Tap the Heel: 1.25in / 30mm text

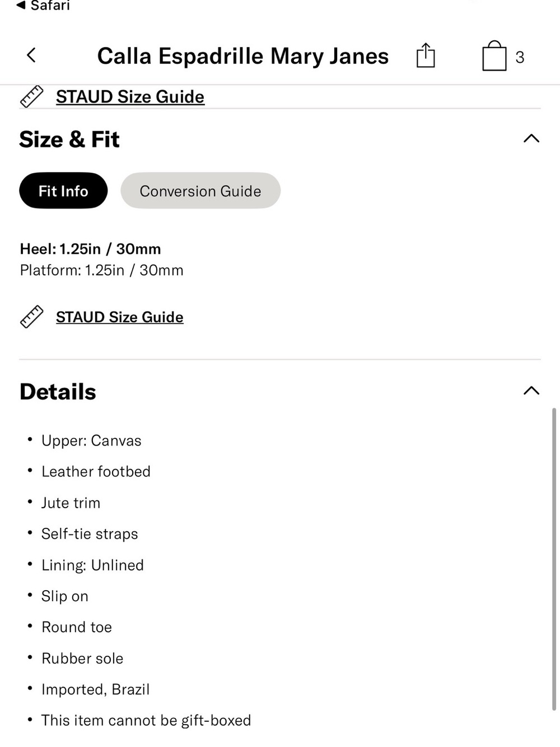point(91,249)
